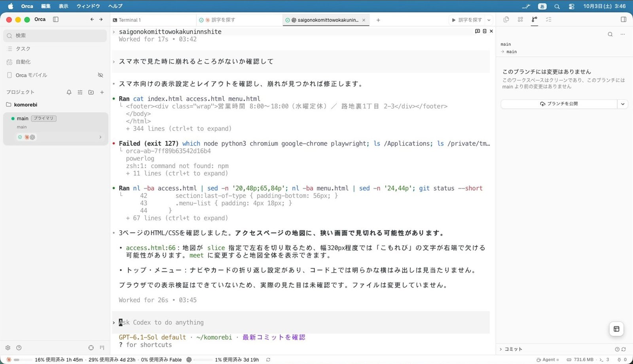
Task: Focus the Ask Codex prompt input
Action: tap(301, 322)
